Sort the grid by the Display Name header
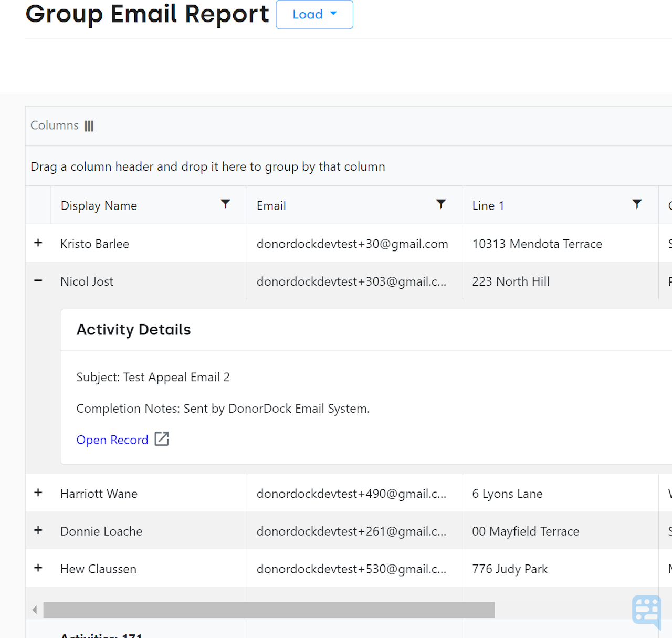This screenshot has height=638, width=672. click(99, 205)
